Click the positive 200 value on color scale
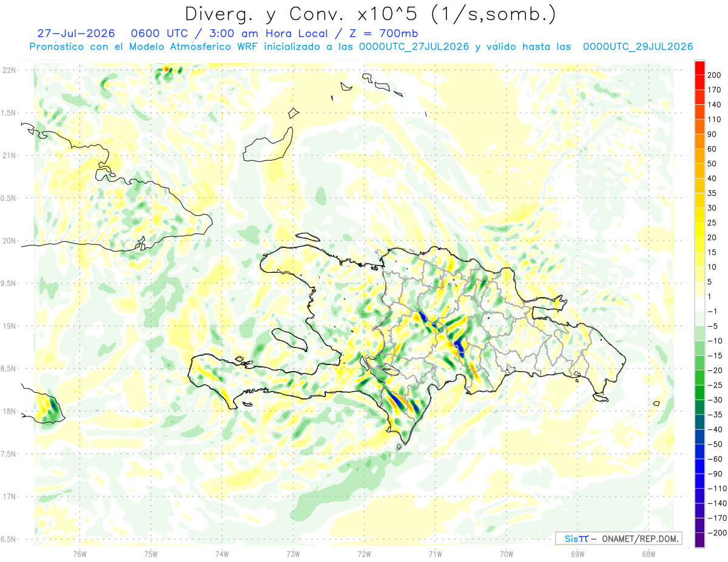728x562 pixels. click(x=714, y=75)
